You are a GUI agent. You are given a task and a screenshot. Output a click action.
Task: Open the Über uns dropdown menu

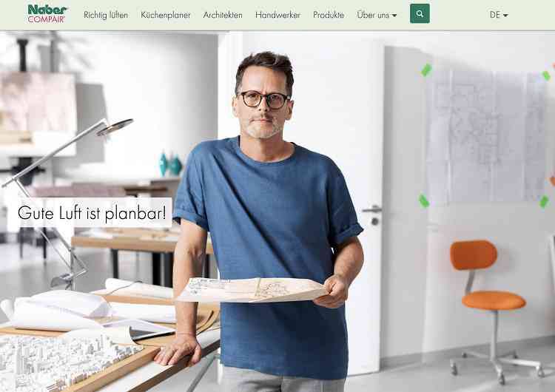click(x=377, y=15)
